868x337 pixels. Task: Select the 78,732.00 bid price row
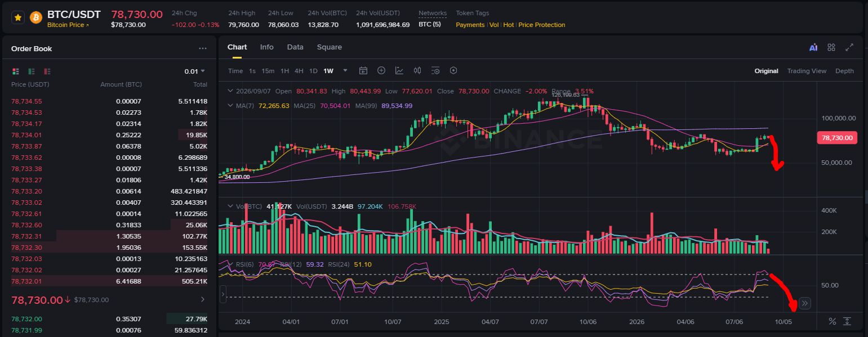[x=109, y=319]
